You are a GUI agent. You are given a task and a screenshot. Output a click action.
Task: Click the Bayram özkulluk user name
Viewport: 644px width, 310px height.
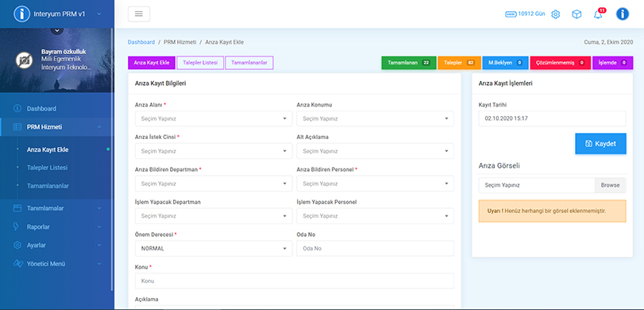pyautogui.click(x=64, y=52)
